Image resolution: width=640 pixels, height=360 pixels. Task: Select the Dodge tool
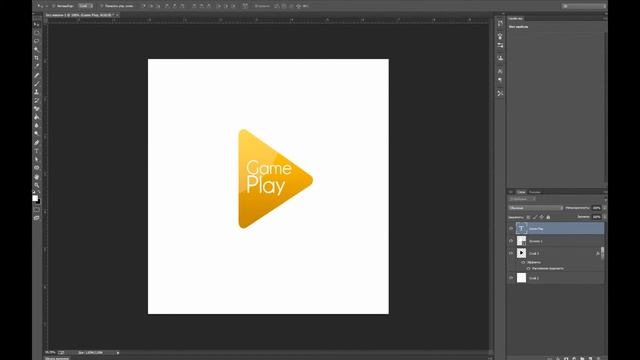click(x=37, y=134)
